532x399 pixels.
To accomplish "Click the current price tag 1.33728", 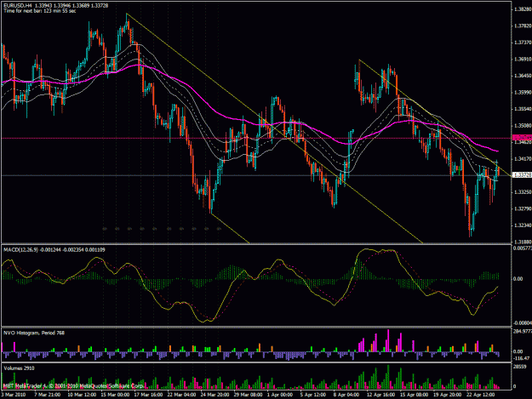I will coord(522,175).
